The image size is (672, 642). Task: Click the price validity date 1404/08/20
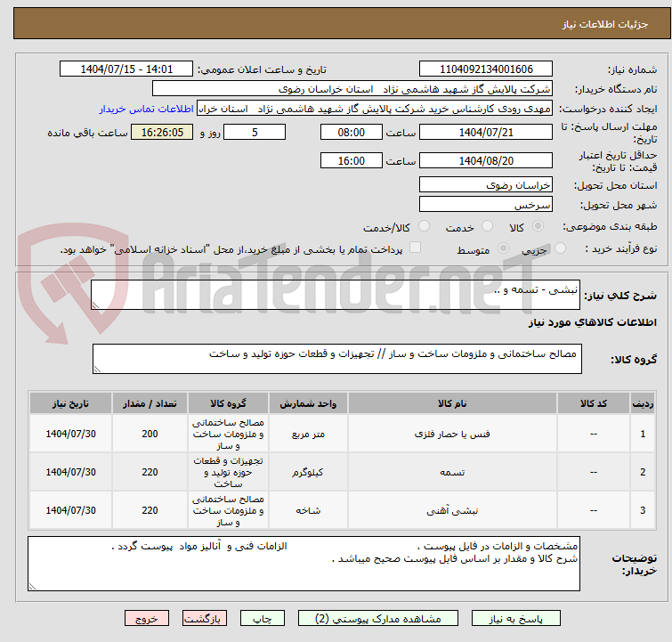[x=486, y=161]
